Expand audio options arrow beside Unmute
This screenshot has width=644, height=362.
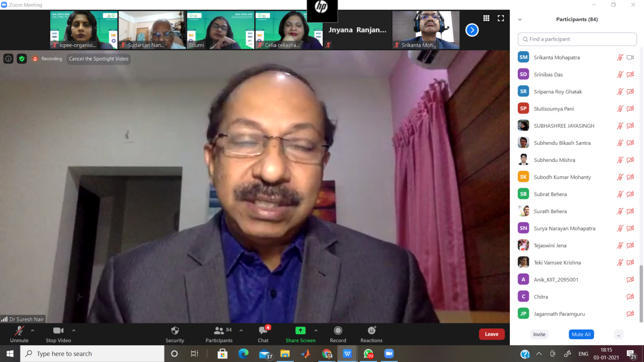point(33,331)
